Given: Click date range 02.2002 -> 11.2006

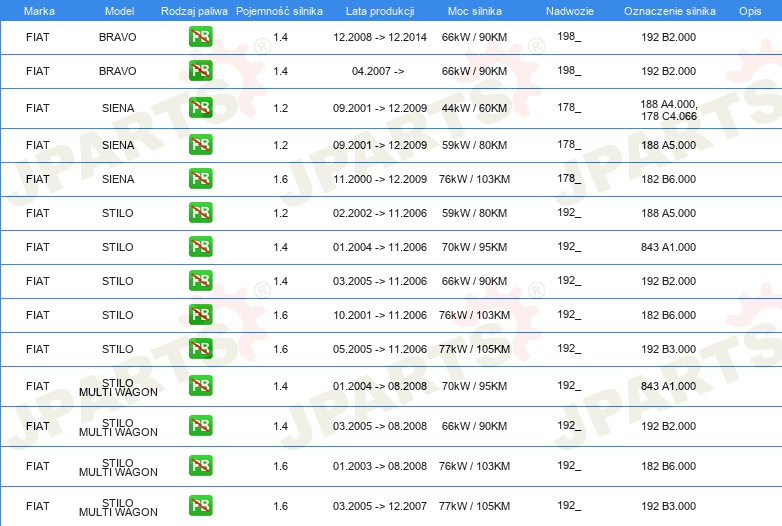Looking at the screenshot, I should click(380, 213).
